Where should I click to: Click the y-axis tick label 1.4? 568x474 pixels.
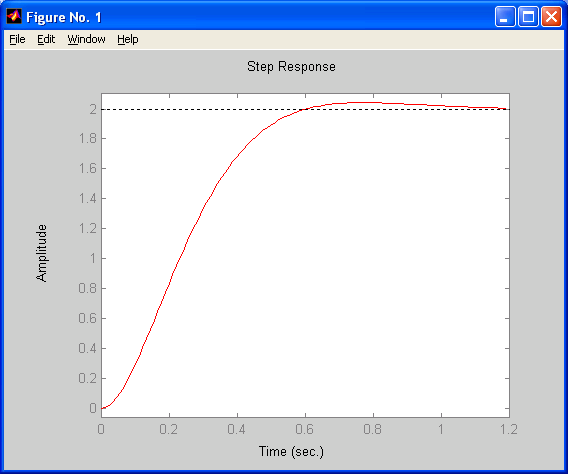click(88, 198)
